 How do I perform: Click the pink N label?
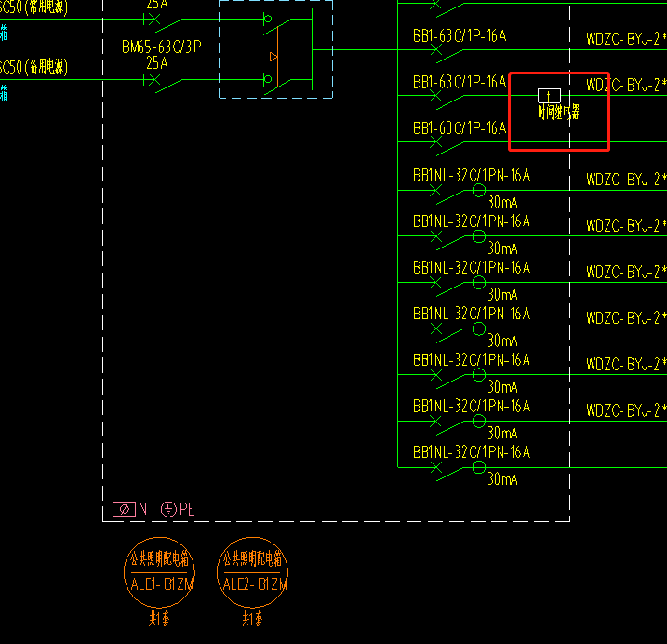[x=142, y=509]
